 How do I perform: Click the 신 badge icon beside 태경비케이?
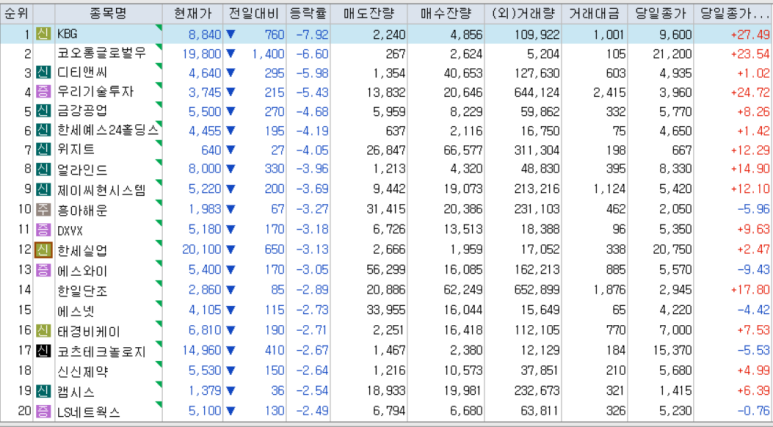43,330
